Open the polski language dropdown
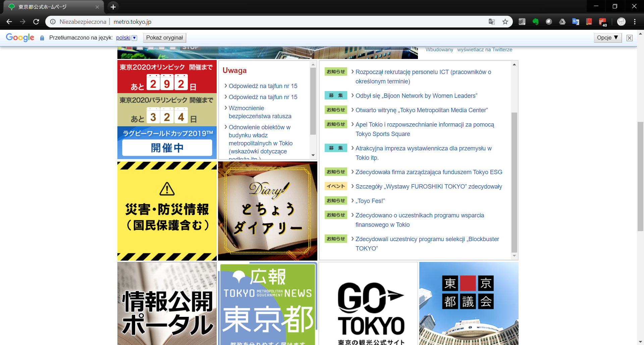The width and height of the screenshot is (644, 345). click(135, 38)
